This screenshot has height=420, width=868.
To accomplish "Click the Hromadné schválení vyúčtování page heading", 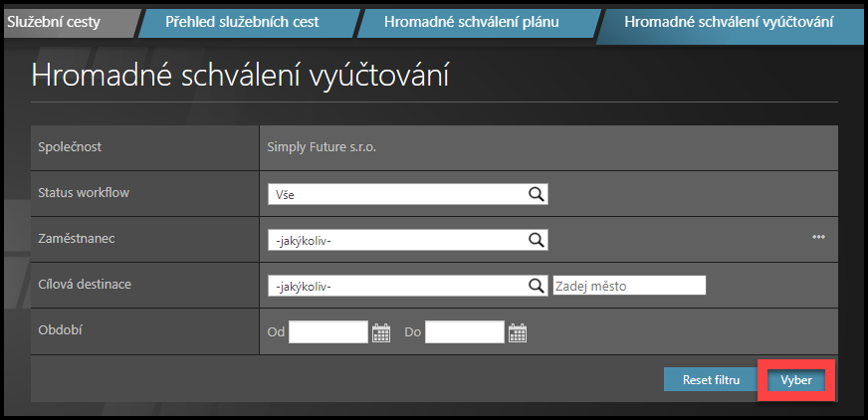I will [x=241, y=76].
